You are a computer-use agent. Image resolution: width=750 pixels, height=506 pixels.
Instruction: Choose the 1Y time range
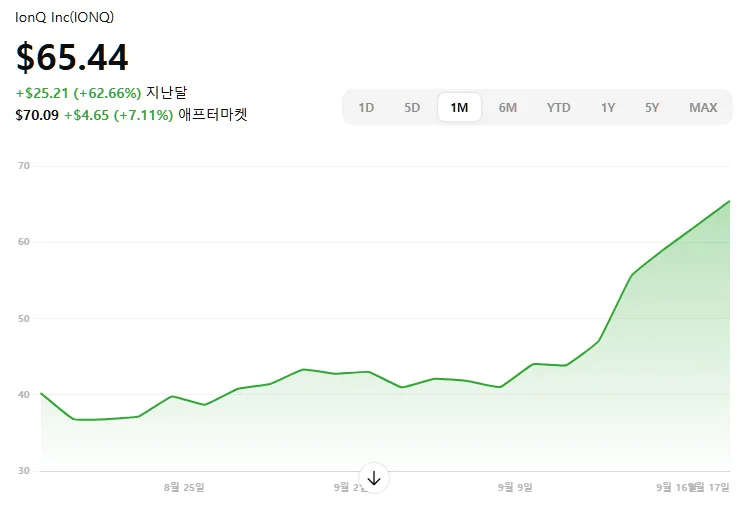[608, 107]
